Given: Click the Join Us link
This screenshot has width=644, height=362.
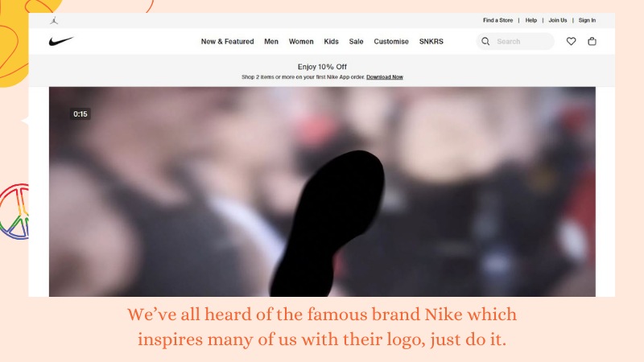Looking at the screenshot, I should [x=558, y=20].
